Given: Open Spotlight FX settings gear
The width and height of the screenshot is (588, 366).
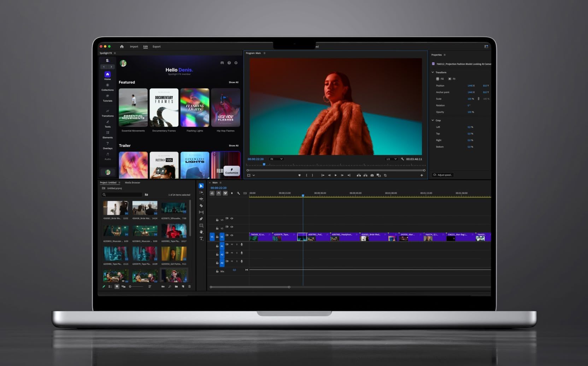Looking at the screenshot, I should [236, 63].
